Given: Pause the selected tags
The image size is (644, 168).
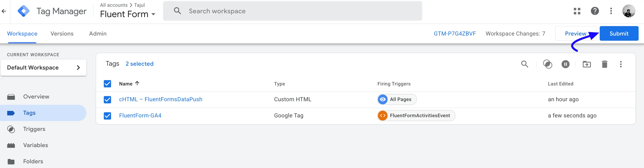Looking at the screenshot, I should (565, 64).
